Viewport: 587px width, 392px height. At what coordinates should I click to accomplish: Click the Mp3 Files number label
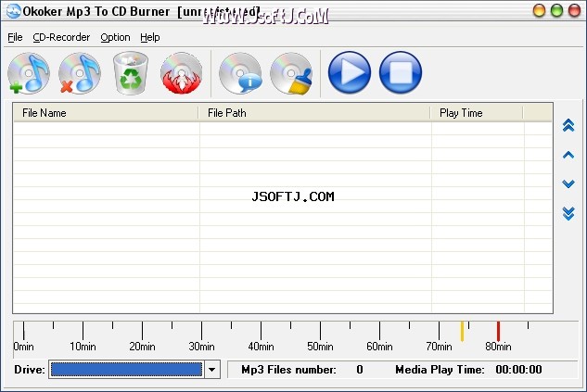click(288, 370)
